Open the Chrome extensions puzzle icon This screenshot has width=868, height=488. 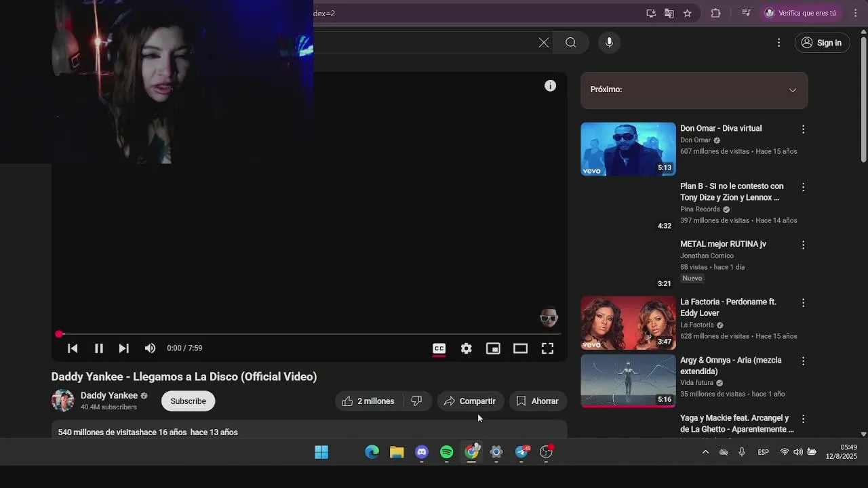[715, 13]
